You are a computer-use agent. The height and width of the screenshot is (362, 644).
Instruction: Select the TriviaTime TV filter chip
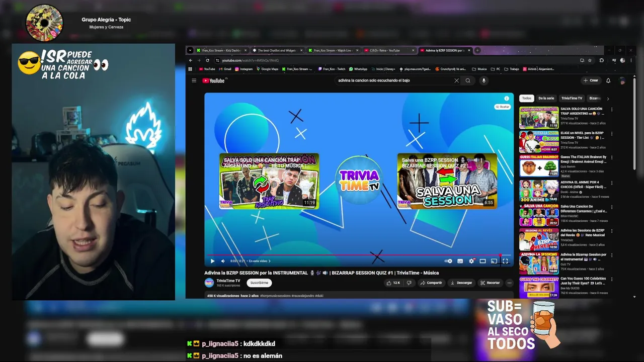click(x=572, y=99)
